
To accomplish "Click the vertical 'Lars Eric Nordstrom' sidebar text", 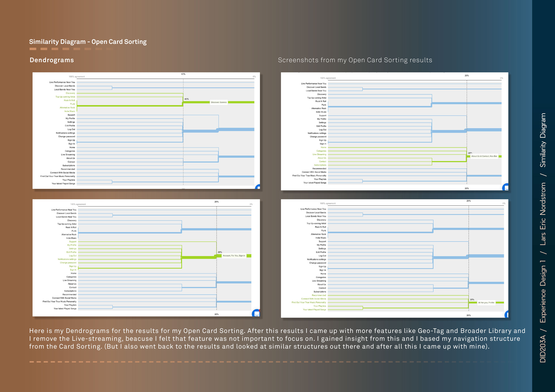I will pos(543,214).
